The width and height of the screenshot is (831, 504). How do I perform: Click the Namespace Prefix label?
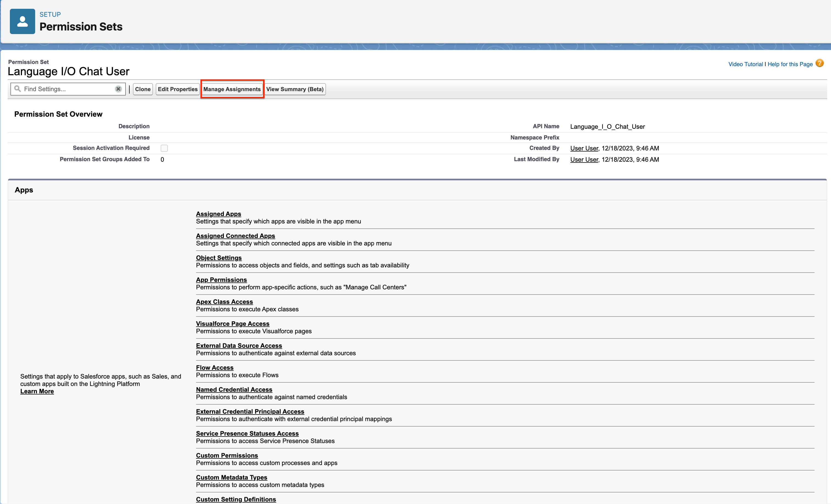[535, 137]
